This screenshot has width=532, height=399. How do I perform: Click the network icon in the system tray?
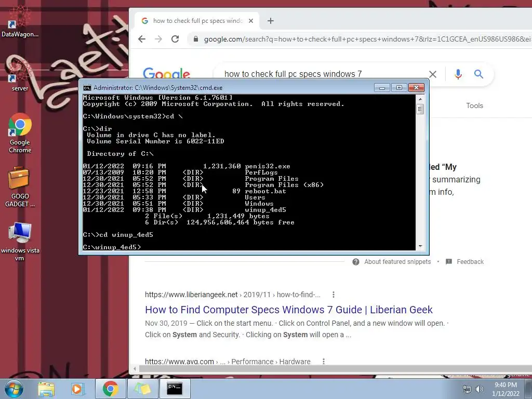(467, 389)
